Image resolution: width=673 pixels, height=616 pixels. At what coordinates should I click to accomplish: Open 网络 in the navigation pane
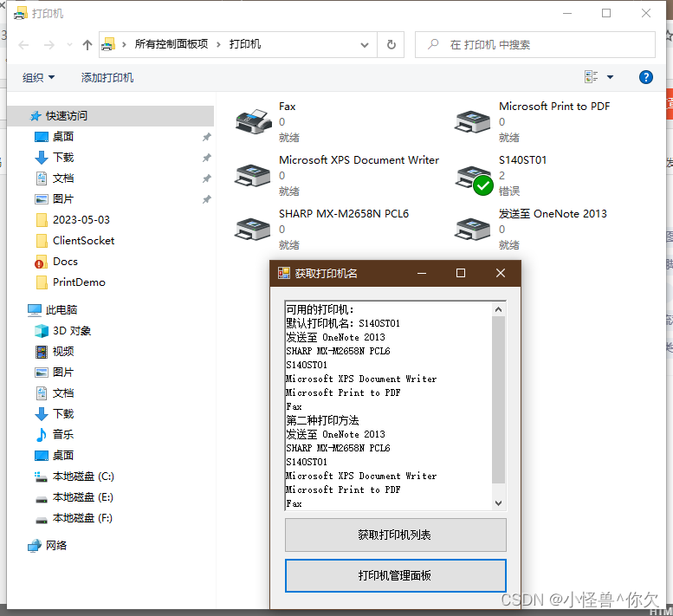[48, 546]
